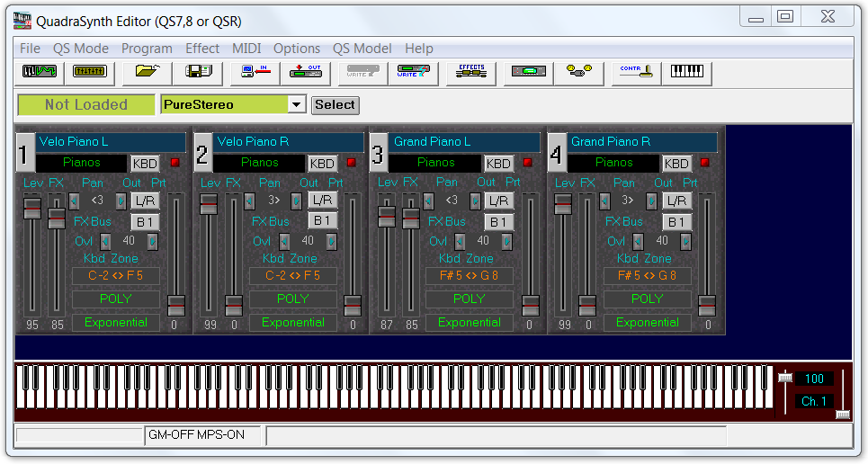Open the Pianos group selector on Velo Piano R

tap(259, 163)
